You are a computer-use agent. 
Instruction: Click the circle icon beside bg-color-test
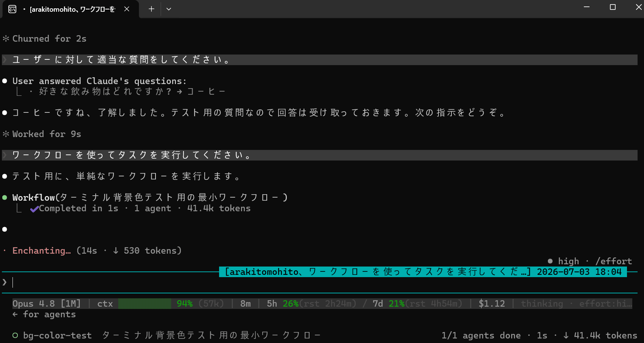(x=15, y=335)
